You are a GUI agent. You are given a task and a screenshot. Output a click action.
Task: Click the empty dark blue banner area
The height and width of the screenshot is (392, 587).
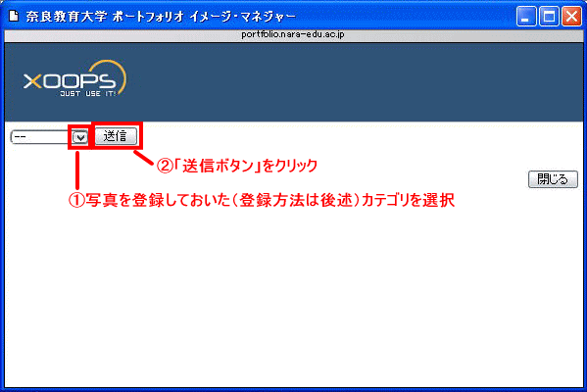coord(356,82)
